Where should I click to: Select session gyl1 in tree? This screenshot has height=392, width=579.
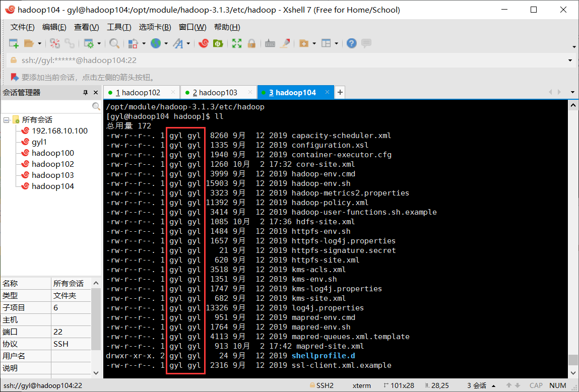coord(39,142)
